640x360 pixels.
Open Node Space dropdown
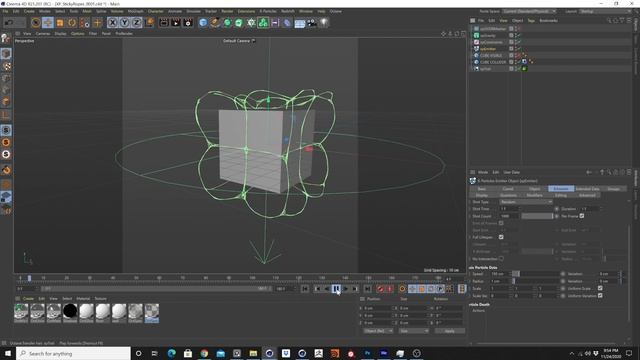point(529,11)
